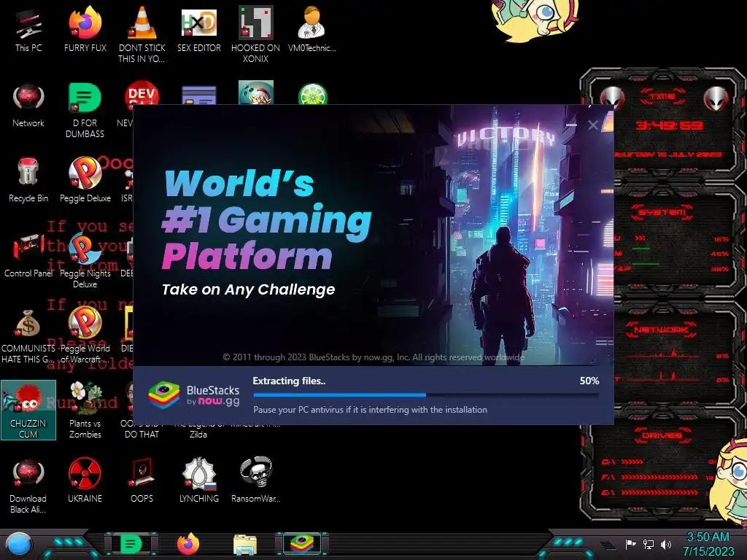This screenshot has width=747, height=560.
Task: Click the BlueStacks copyright notice text
Action: coord(373,357)
